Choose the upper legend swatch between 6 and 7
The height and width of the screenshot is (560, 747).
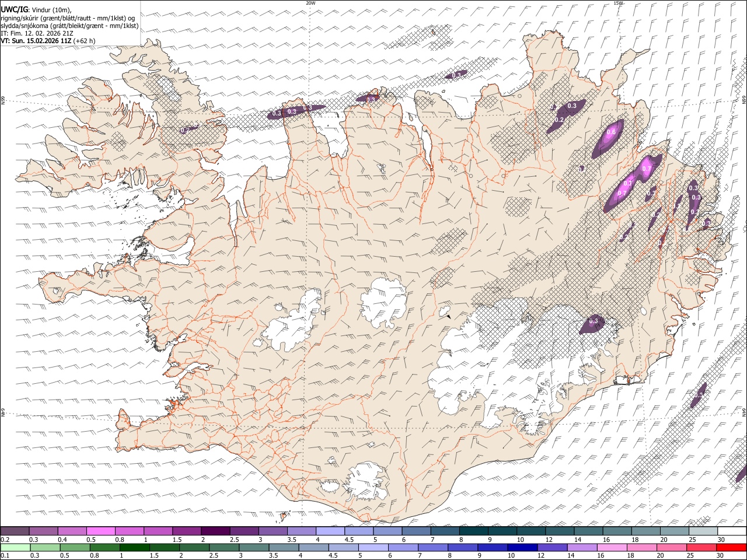(x=416, y=531)
